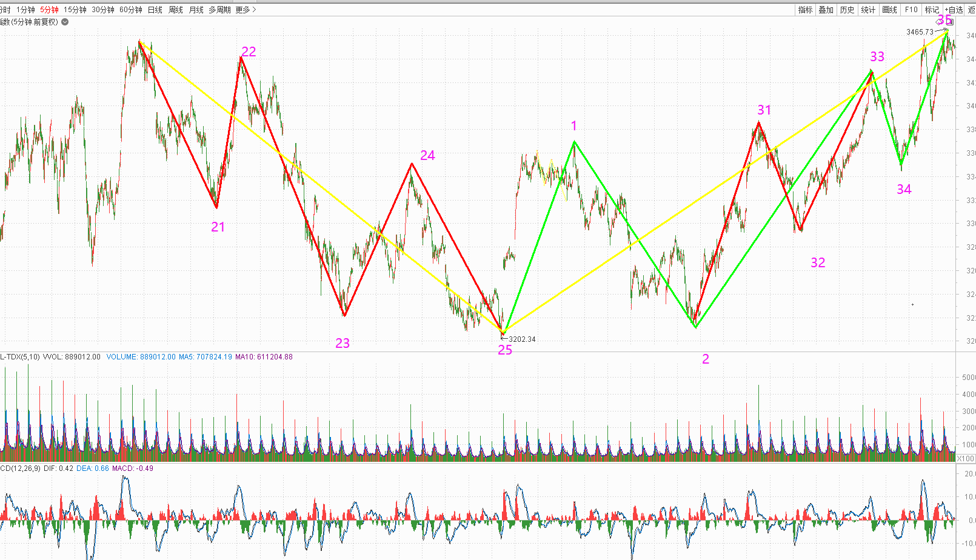
Task: Open the 统计 statistics tool
Action: pos(868,10)
